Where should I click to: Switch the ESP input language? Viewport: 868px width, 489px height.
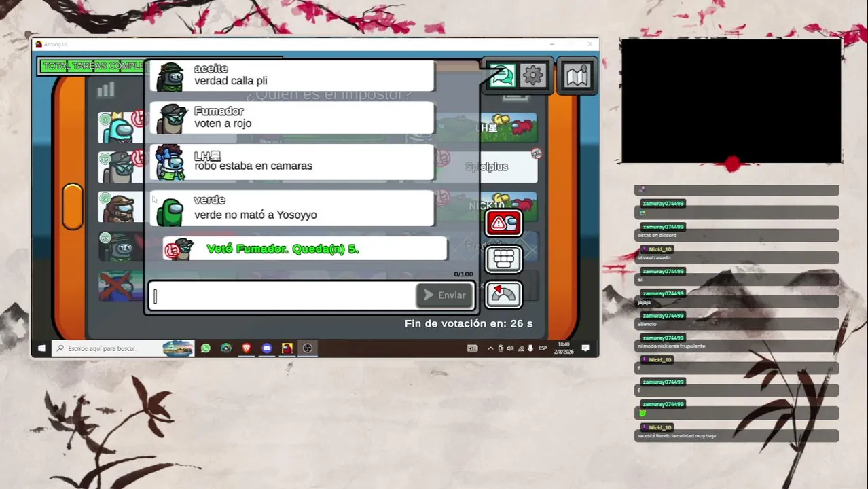543,348
